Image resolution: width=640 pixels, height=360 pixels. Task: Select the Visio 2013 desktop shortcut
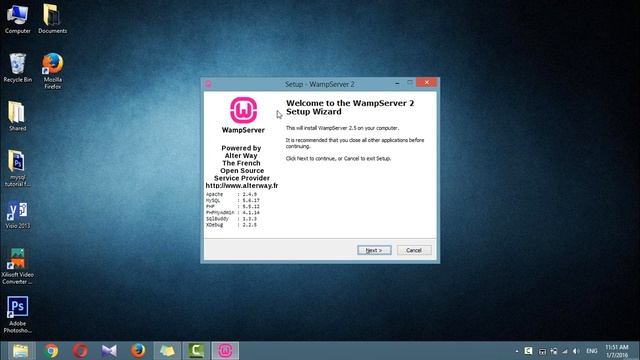click(18, 215)
